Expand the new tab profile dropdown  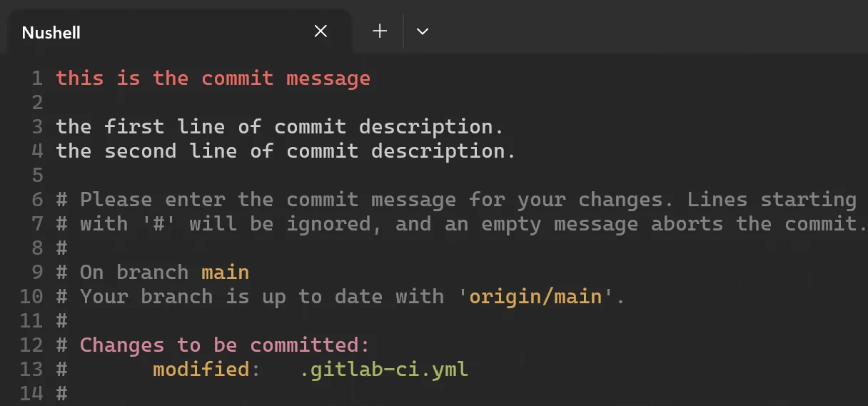coord(423,31)
